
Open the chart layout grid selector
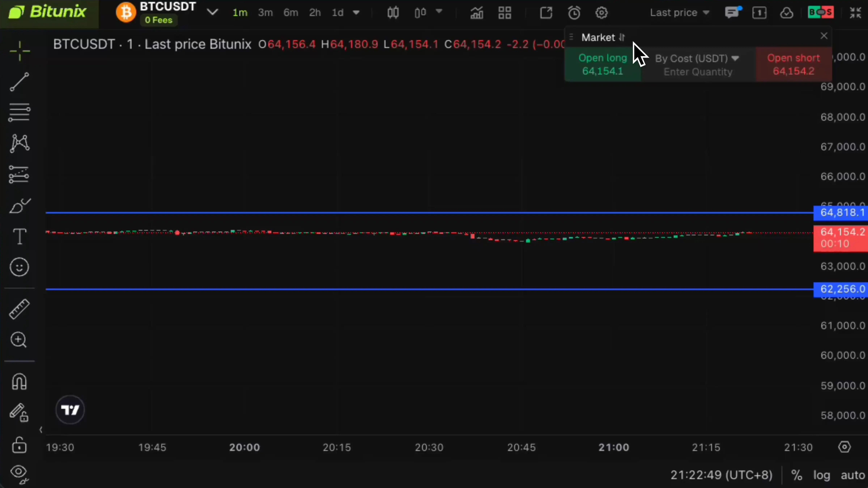(505, 13)
